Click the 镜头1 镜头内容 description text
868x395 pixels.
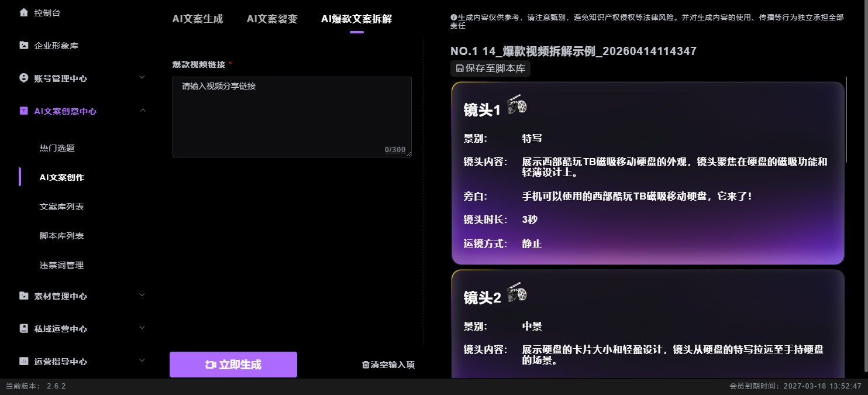click(675, 167)
